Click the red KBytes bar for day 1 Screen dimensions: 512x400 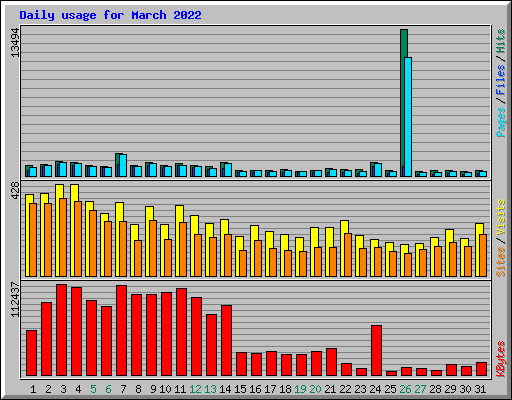tap(32, 353)
